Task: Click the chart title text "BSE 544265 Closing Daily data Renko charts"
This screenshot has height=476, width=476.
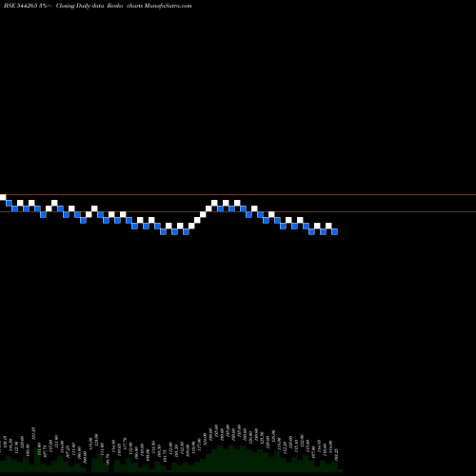Action: pos(98,6)
